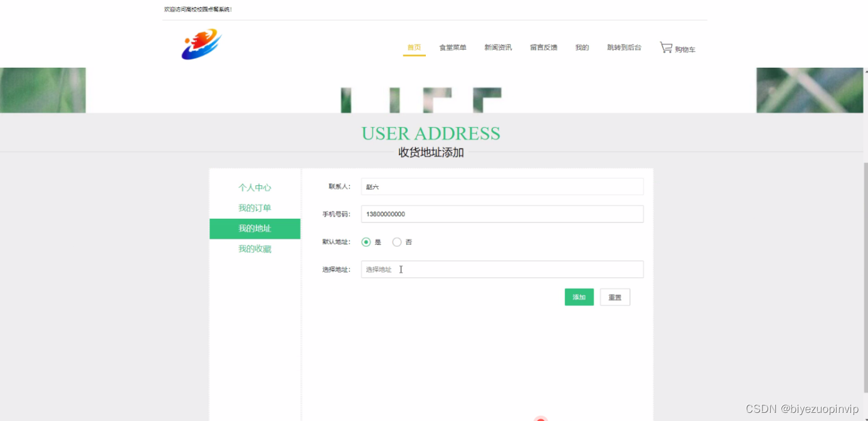Click the site logo at top left
This screenshot has height=421, width=868.
[200, 44]
